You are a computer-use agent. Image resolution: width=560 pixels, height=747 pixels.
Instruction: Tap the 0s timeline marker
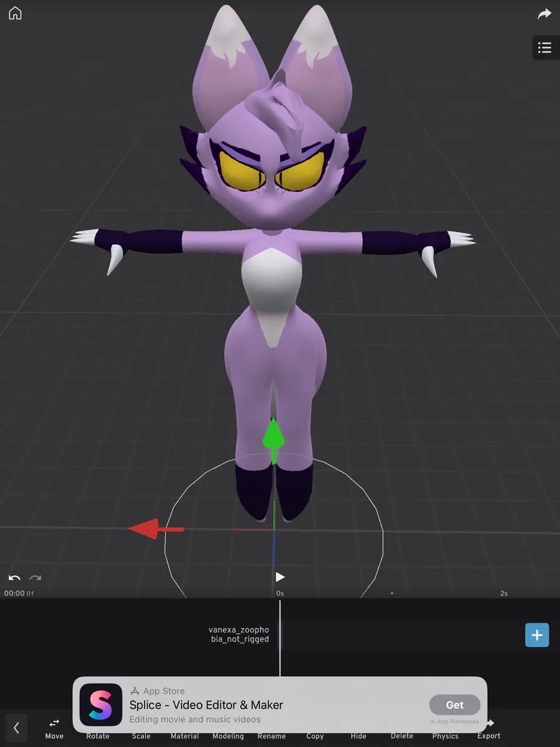point(280,593)
